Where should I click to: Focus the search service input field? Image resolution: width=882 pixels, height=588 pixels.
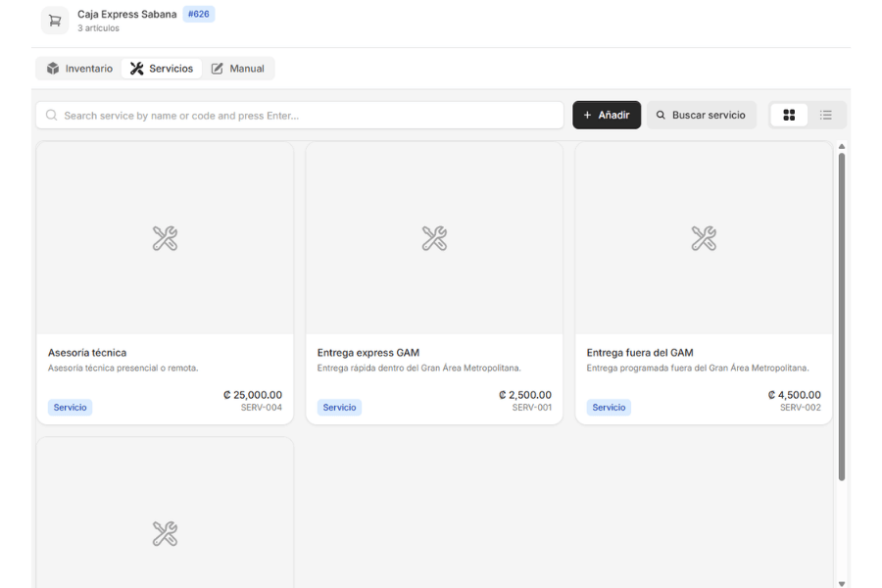point(300,116)
